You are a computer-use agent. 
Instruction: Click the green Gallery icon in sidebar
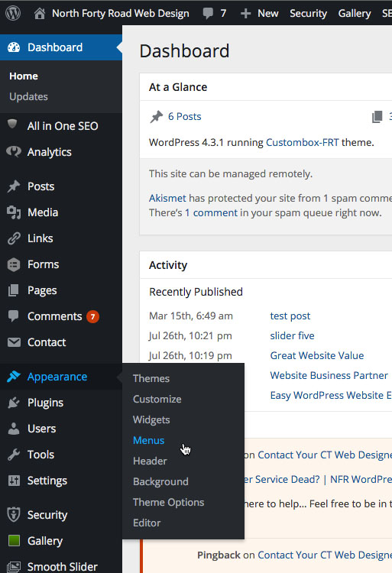[14, 540]
